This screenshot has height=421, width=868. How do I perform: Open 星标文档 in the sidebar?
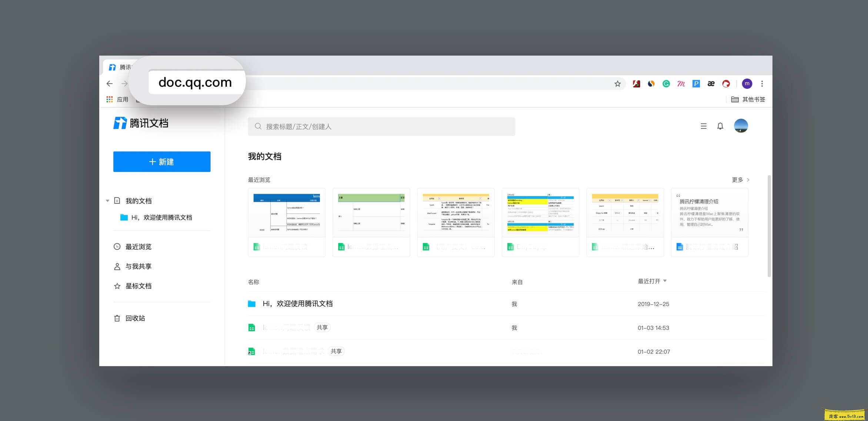click(x=138, y=286)
